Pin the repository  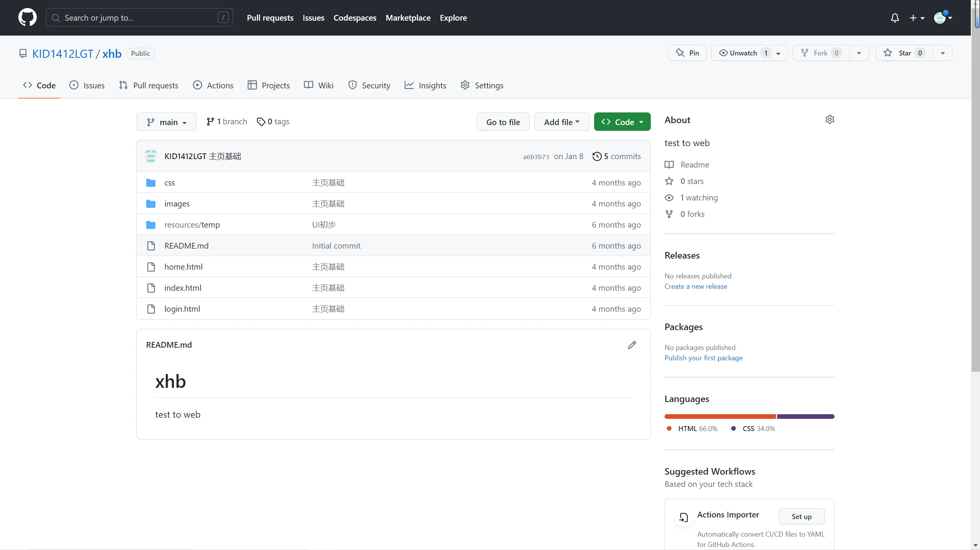[687, 53]
